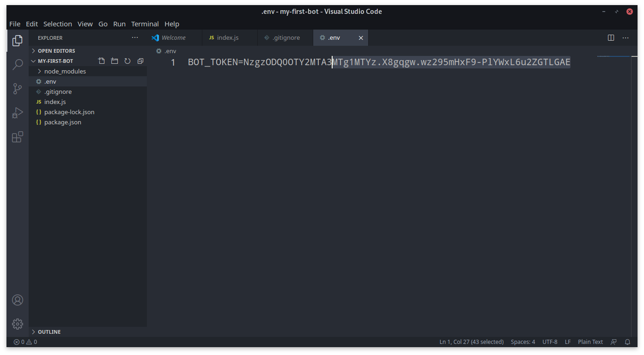Open the View menu

85,24
